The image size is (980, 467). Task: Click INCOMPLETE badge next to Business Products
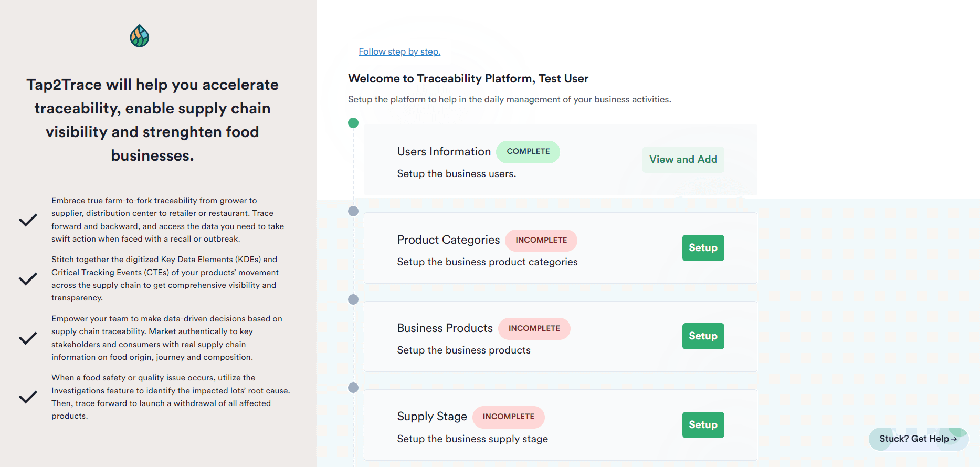(534, 328)
